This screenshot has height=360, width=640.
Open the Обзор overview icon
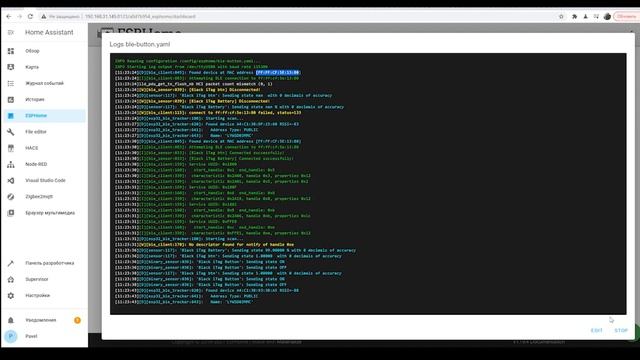coord(11,51)
